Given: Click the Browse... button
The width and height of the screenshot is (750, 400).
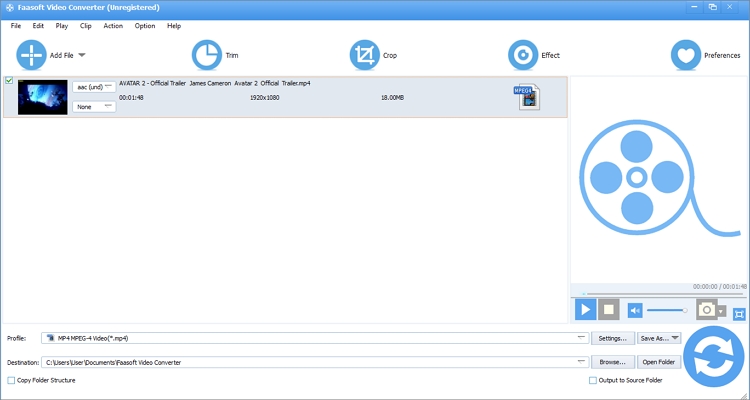Looking at the screenshot, I should click(x=613, y=362).
